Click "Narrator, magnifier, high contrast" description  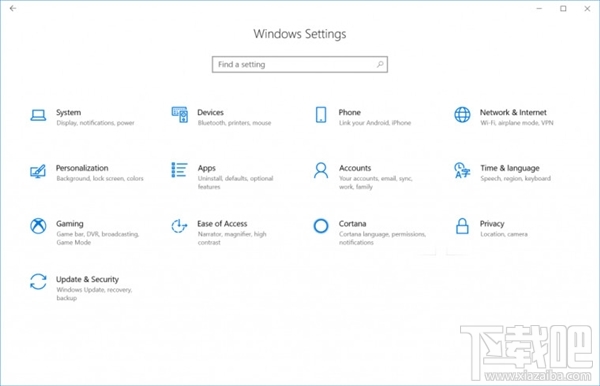coord(232,238)
